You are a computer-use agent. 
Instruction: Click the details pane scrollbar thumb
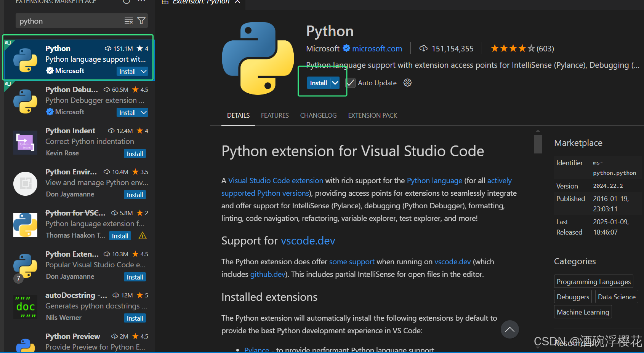(538, 144)
